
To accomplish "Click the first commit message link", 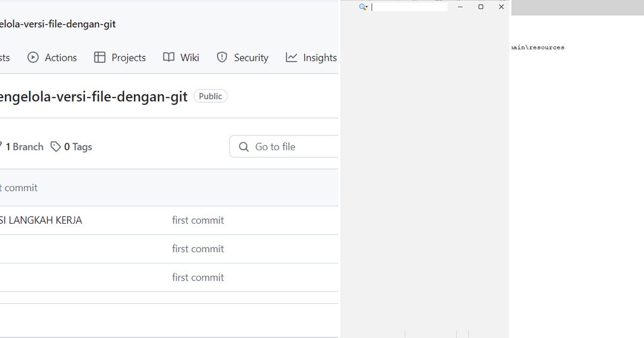I will point(197,220).
